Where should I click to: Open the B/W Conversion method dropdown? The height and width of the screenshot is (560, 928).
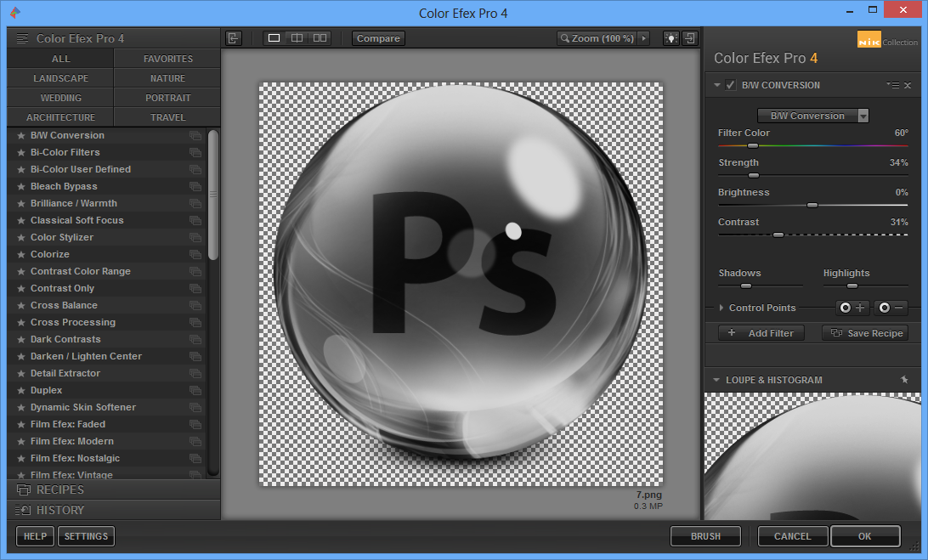click(863, 116)
